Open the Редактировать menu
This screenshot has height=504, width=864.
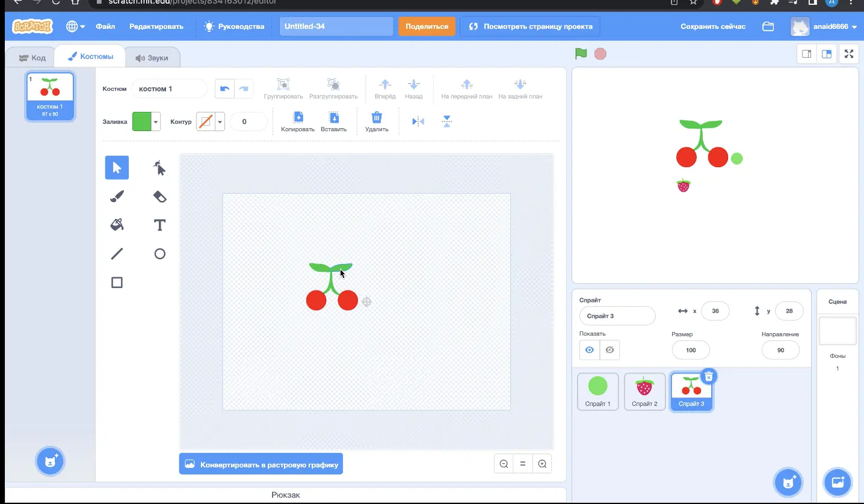point(156,26)
